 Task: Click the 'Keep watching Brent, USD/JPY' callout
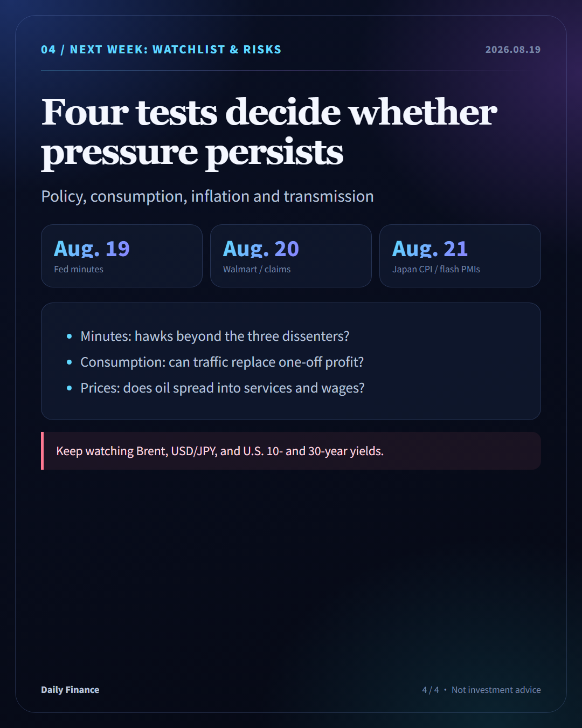291,451
